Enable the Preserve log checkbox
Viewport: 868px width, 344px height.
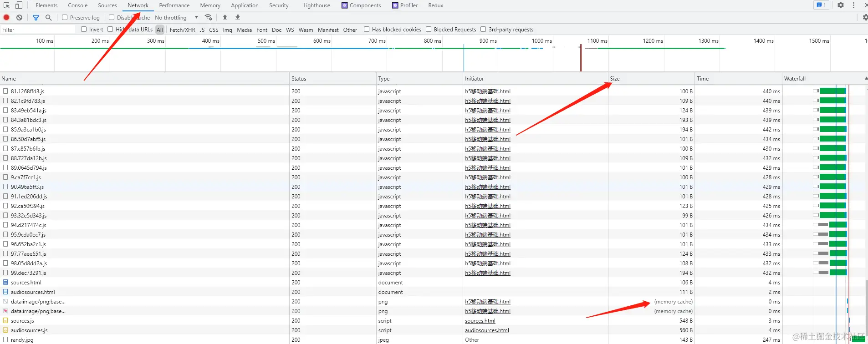coord(65,17)
